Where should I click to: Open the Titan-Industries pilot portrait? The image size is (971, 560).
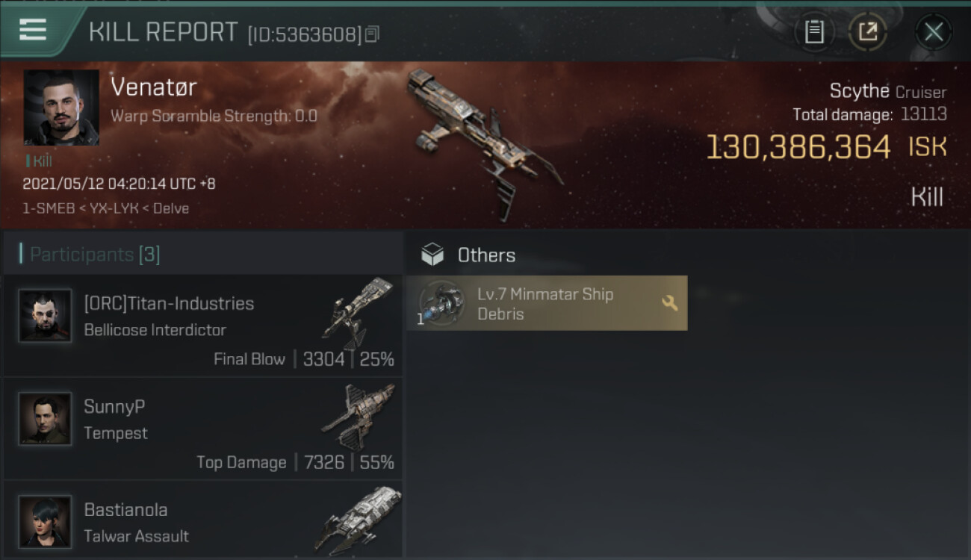tap(45, 316)
